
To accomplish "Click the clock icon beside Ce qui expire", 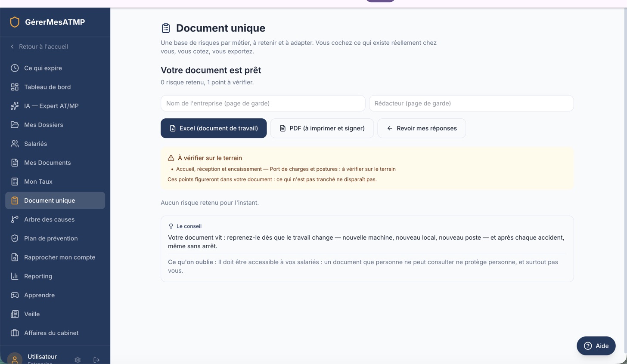I will coord(15,68).
